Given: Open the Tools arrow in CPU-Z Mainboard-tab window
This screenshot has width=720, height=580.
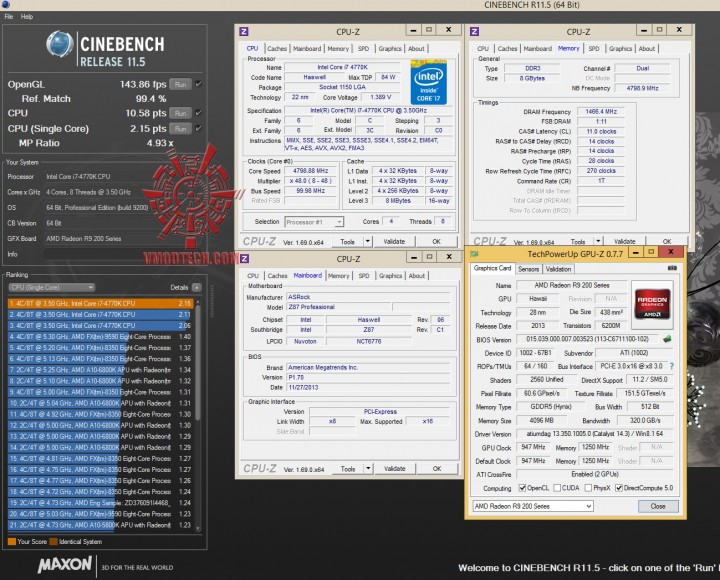Looking at the screenshot, I should click(368, 468).
